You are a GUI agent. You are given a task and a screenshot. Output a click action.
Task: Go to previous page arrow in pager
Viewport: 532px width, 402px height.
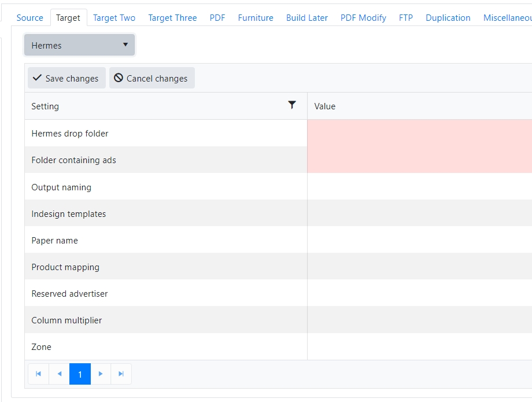pyautogui.click(x=59, y=374)
